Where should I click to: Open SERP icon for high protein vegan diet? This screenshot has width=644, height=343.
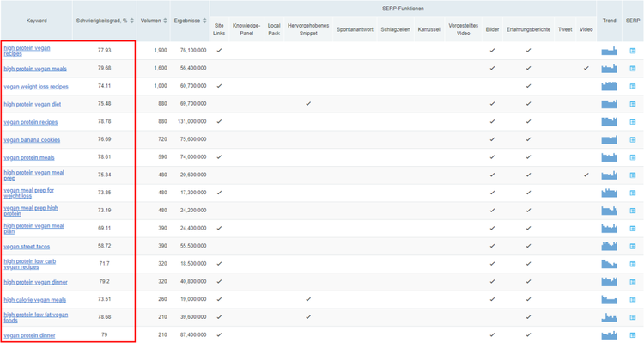point(633,104)
